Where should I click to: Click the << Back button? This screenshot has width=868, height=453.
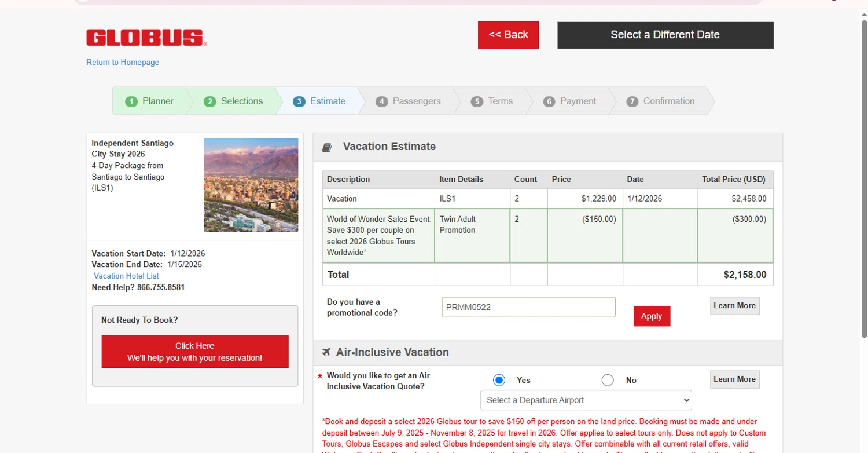tap(508, 35)
